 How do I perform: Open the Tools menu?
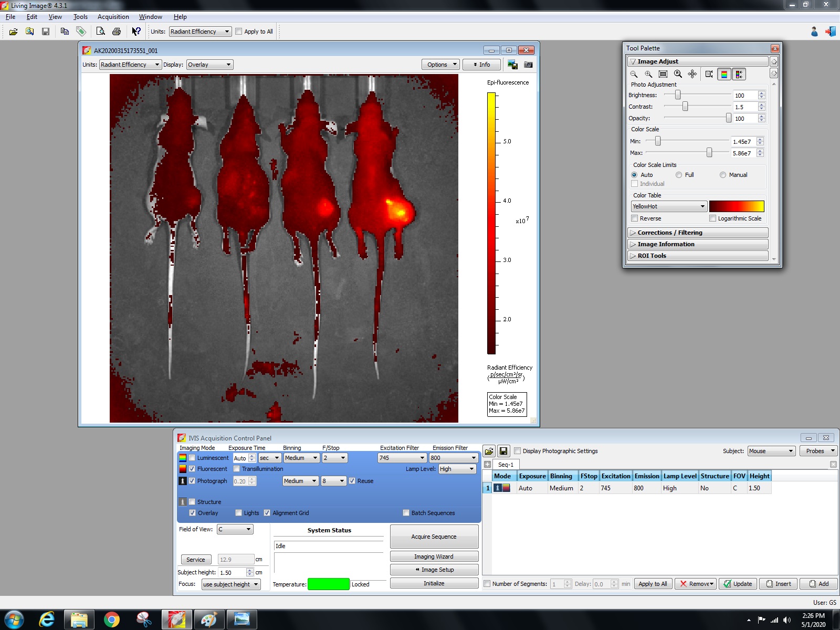pyautogui.click(x=80, y=17)
